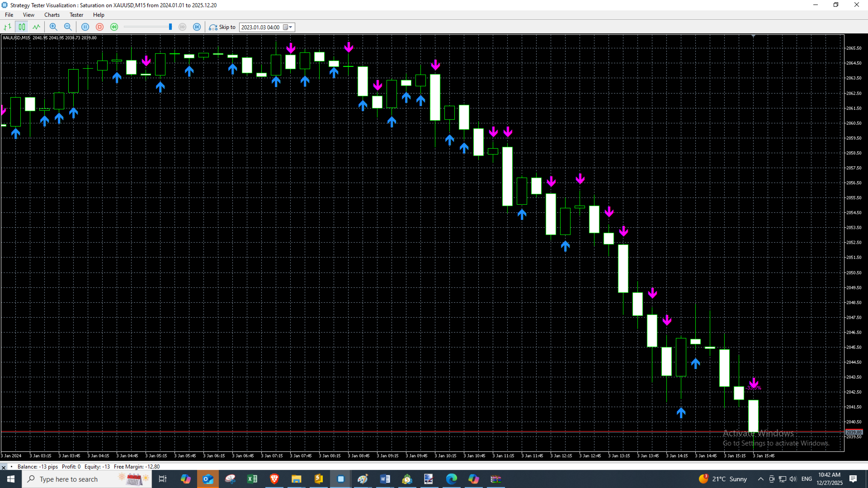868x488 pixels.
Task: Click the green rewind speed button
Action: 114,27
